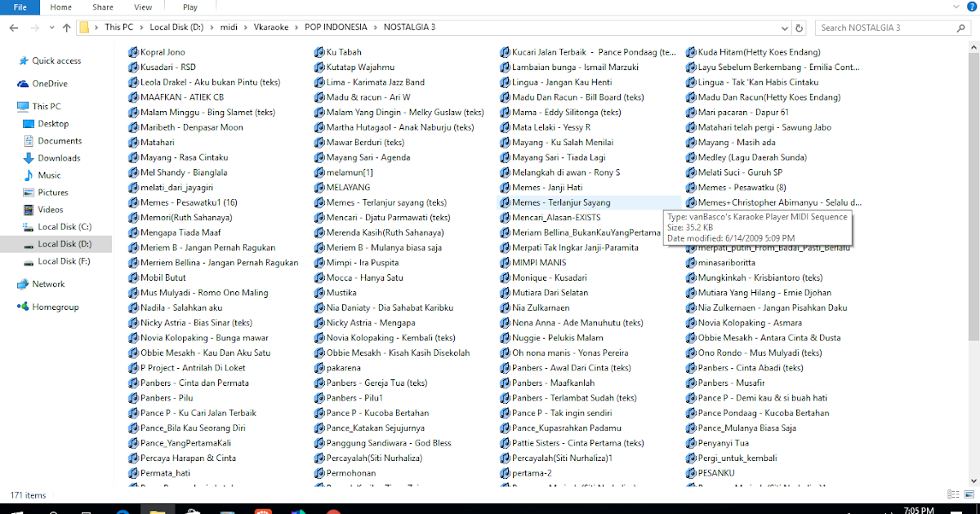
Task: Open the File menu tab
Action: [x=21, y=7]
